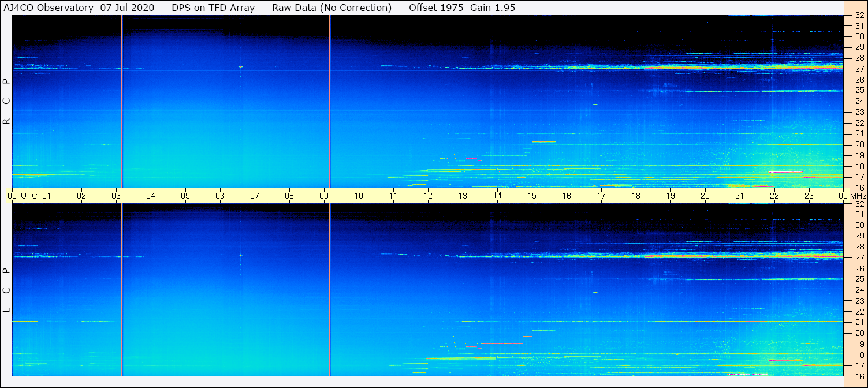Select the 13 hour tick label
Image resolution: width=868 pixels, height=388 pixels.
[463, 196]
